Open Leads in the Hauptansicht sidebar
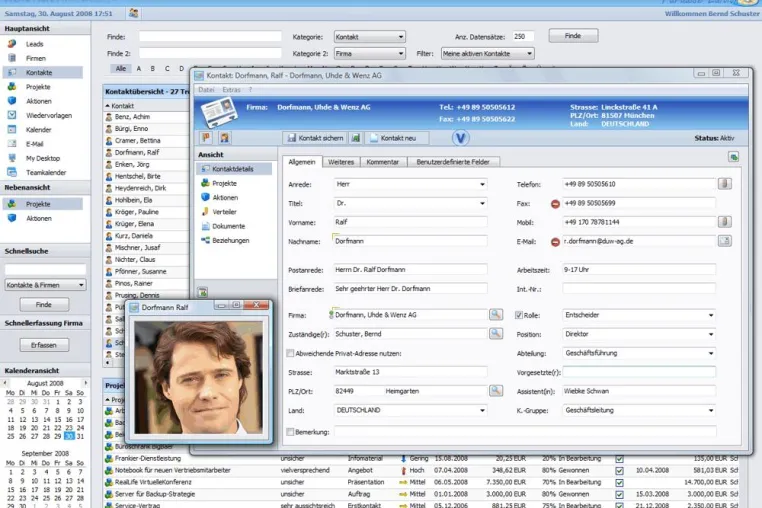Image resolution: width=762 pixels, height=508 pixels. (35, 44)
